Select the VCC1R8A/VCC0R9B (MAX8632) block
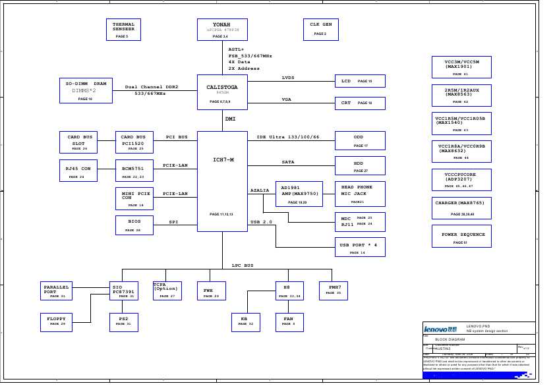555x392 pixels. (461, 152)
